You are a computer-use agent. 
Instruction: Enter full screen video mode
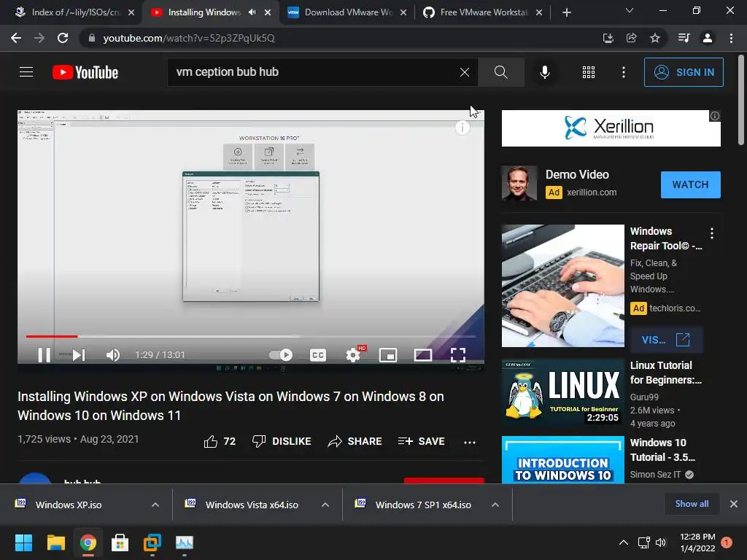[458, 355]
